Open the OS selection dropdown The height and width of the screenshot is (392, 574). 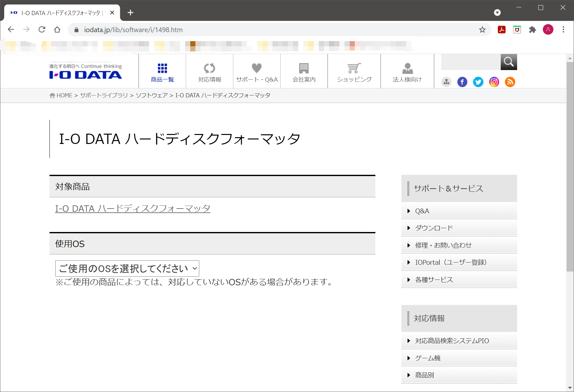coord(127,268)
